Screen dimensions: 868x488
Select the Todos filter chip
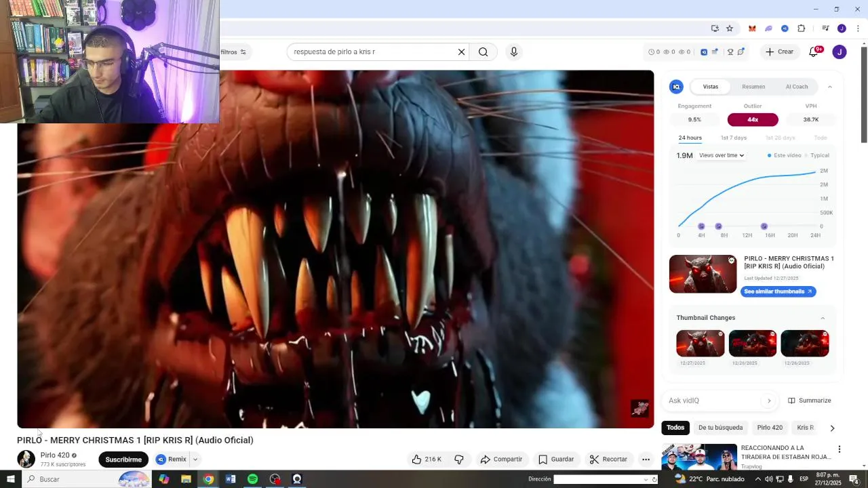point(675,428)
